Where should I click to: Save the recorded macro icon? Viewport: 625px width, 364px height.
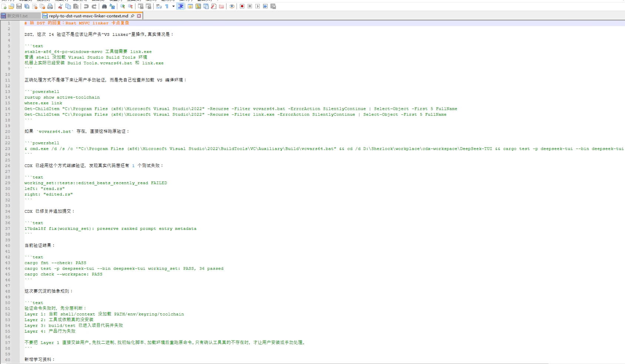(x=273, y=6)
